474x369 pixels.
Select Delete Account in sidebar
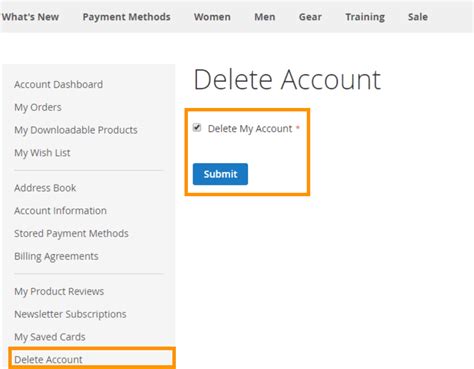pos(48,360)
